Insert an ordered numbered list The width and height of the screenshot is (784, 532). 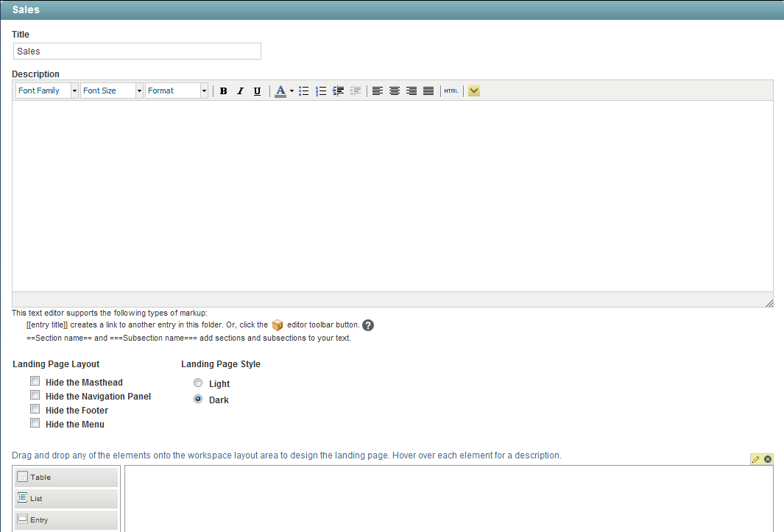tap(321, 91)
